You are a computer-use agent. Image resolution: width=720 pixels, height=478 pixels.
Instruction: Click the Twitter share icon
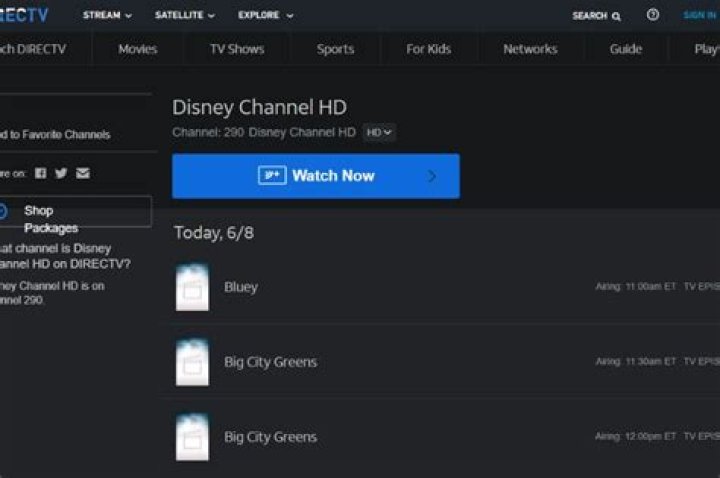(x=61, y=173)
